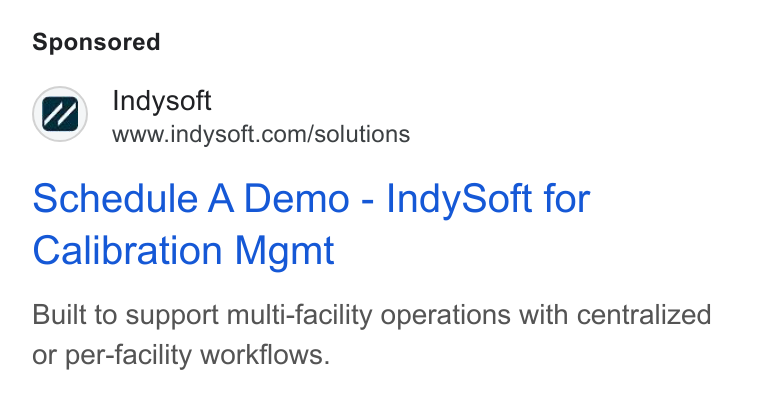Click the 'Built to support multi-facility operations' description
The width and height of the screenshot is (760, 398).
click(x=372, y=334)
